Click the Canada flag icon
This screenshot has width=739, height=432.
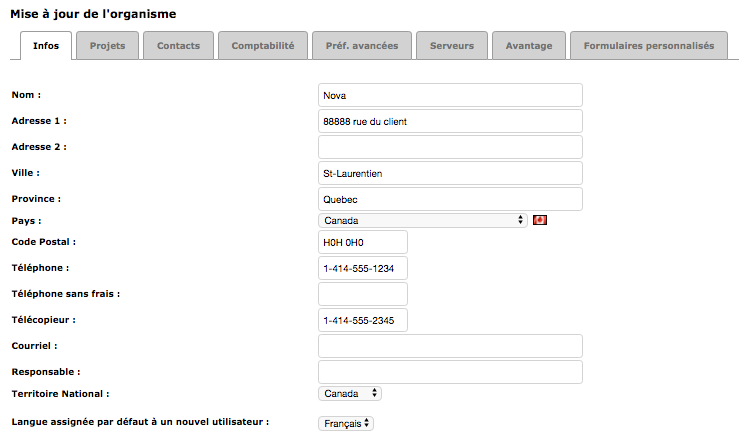tap(541, 220)
